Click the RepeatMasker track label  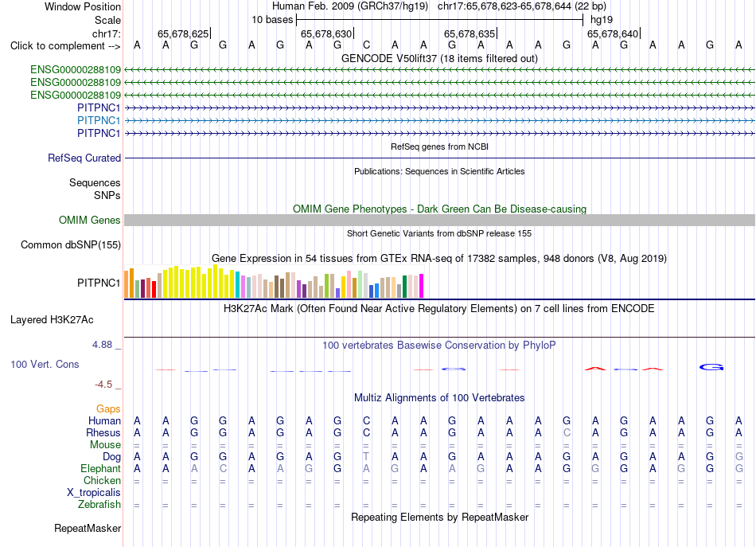[88, 528]
